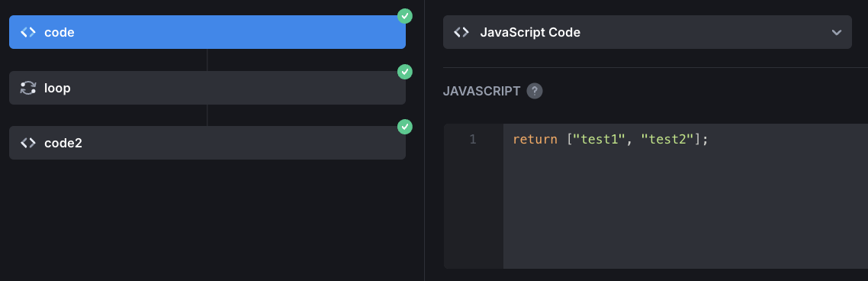Click chevron arrow of JavaScript Code dropdown

click(837, 32)
